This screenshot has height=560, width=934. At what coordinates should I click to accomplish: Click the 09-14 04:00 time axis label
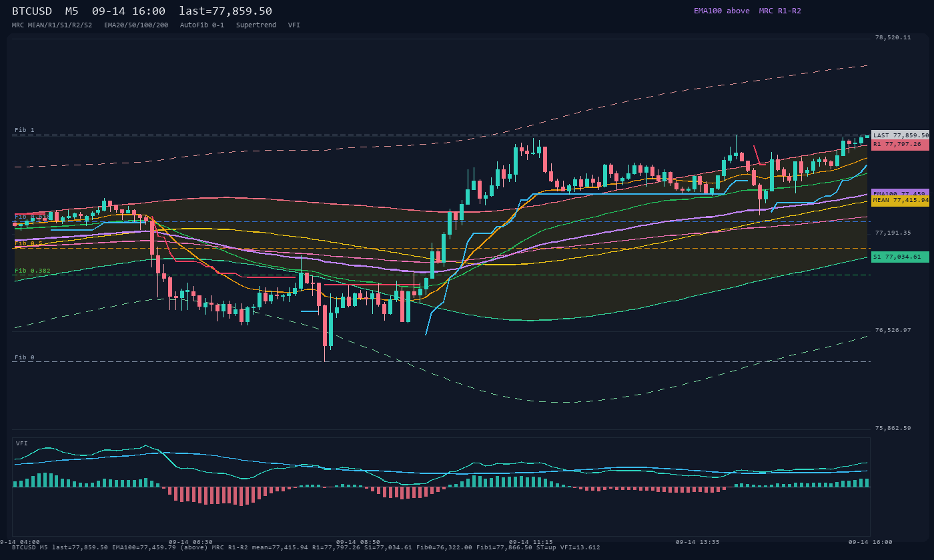[x=20, y=542]
